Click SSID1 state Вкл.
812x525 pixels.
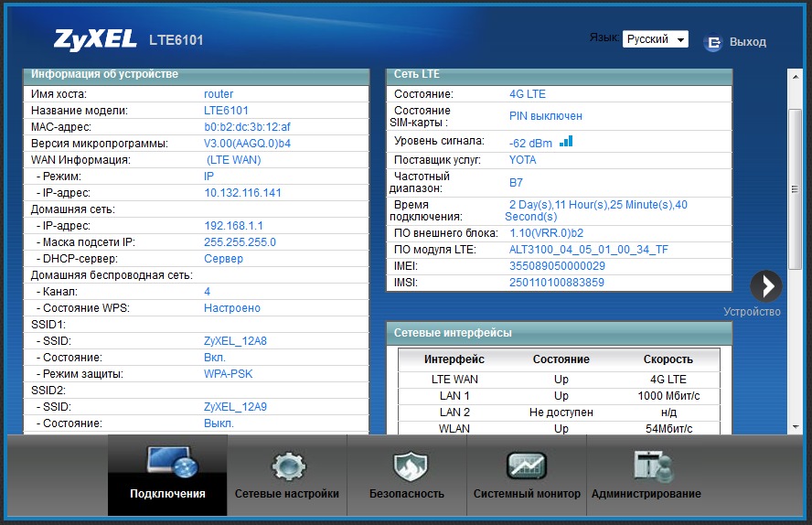(214, 358)
